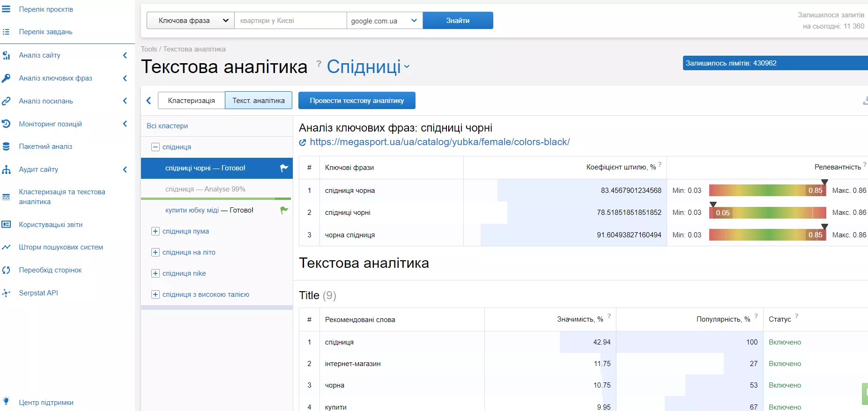Click the database icon for Пакетний аналіз
This screenshot has width=868, height=411.
point(6,147)
